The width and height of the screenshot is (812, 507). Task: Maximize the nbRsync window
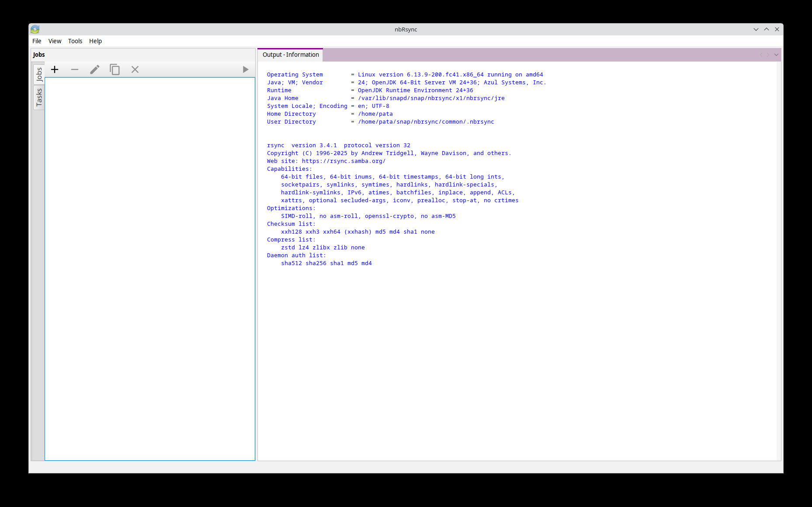[766, 29]
